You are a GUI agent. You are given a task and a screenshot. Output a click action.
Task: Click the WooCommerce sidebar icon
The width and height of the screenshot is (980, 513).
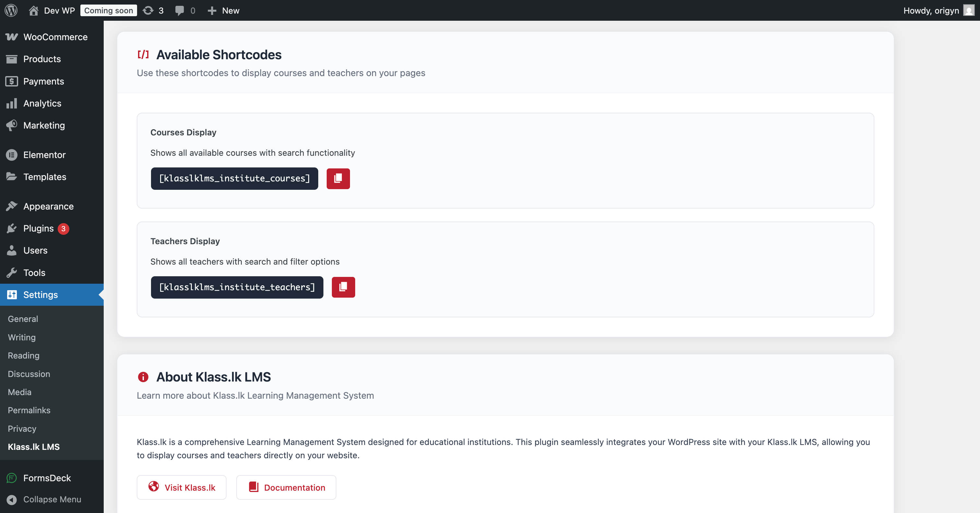pyautogui.click(x=11, y=37)
